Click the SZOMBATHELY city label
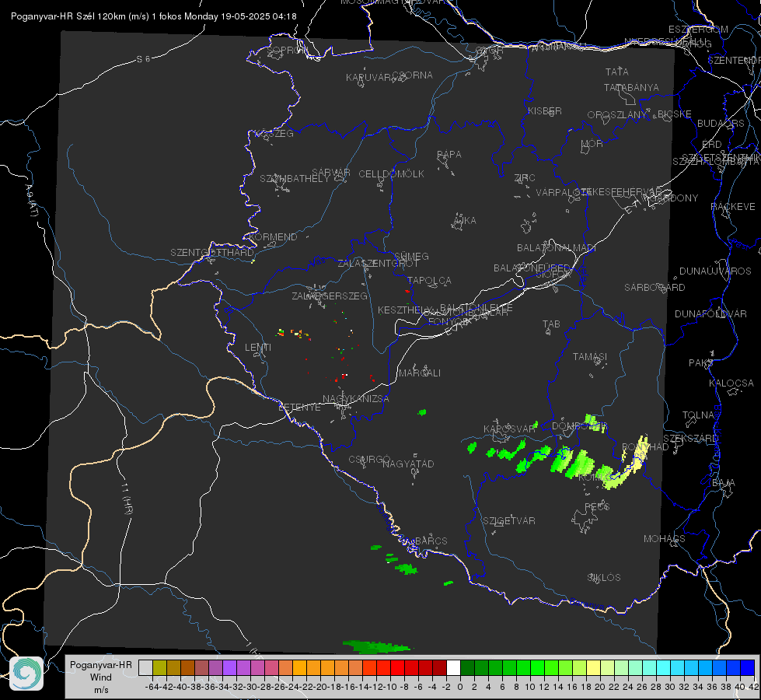The width and height of the screenshot is (761, 700). tap(295, 179)
